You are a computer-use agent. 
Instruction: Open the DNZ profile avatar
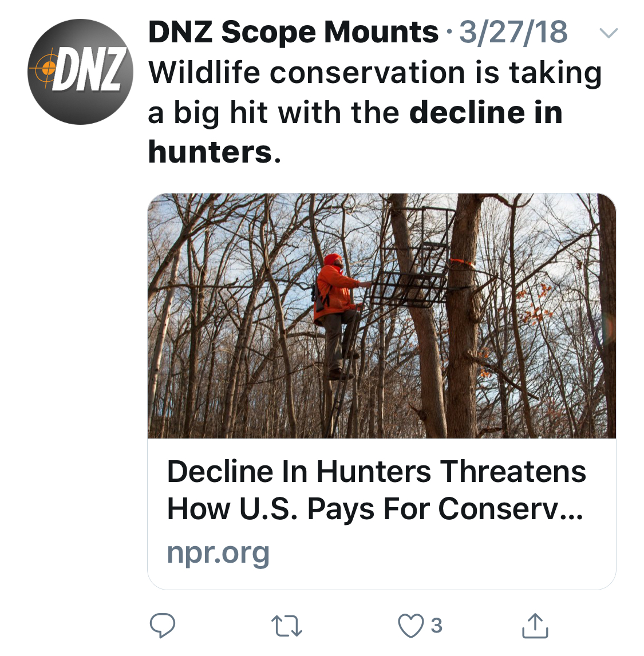80,72
